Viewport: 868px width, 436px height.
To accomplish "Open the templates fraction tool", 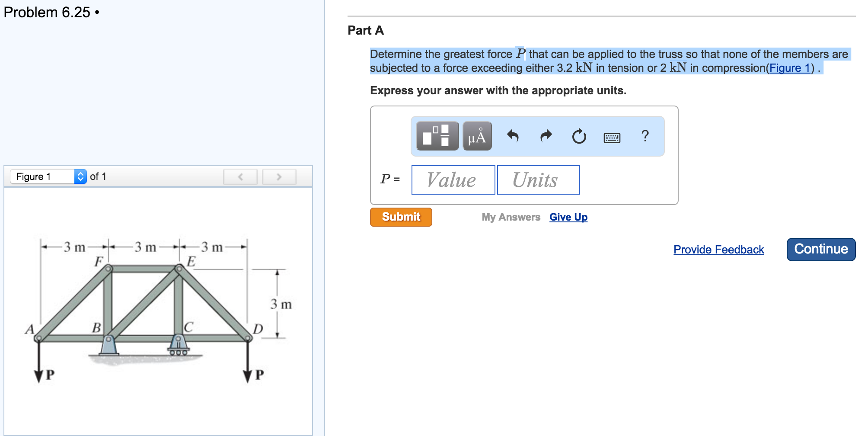I will point(437,136).
